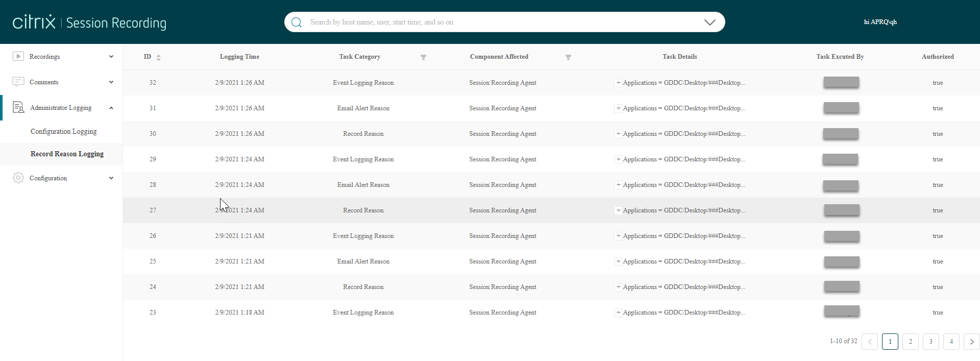Click the Configuration gear icon
This screenshot has width=980, height=361.
(18, 178)
